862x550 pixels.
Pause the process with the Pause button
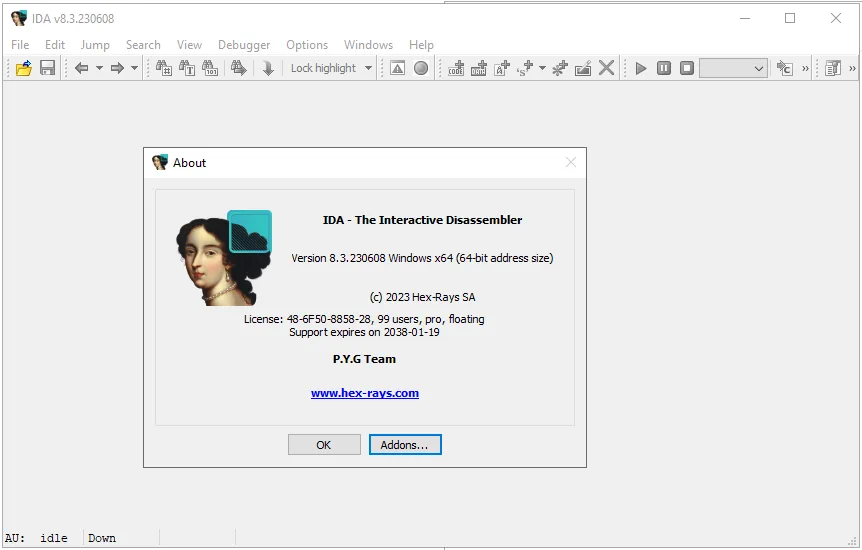664,68
